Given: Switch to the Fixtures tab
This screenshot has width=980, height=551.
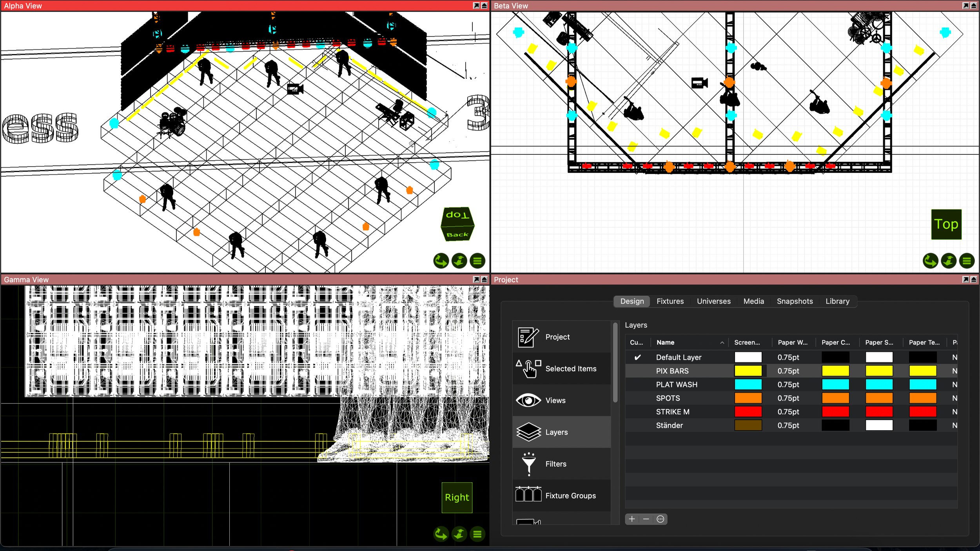Looking at the screenshot, I should [x=670, y=301].
